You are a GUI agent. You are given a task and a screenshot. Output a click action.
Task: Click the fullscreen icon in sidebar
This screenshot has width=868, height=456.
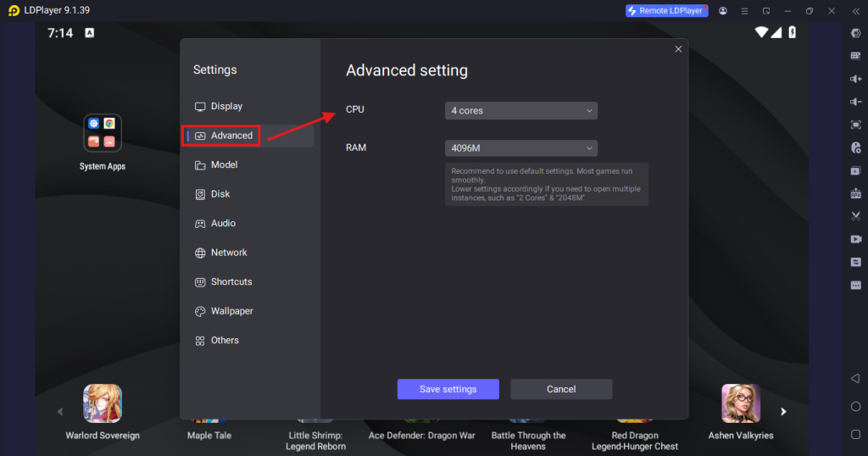pyautogui.click(x=855, y=125)
